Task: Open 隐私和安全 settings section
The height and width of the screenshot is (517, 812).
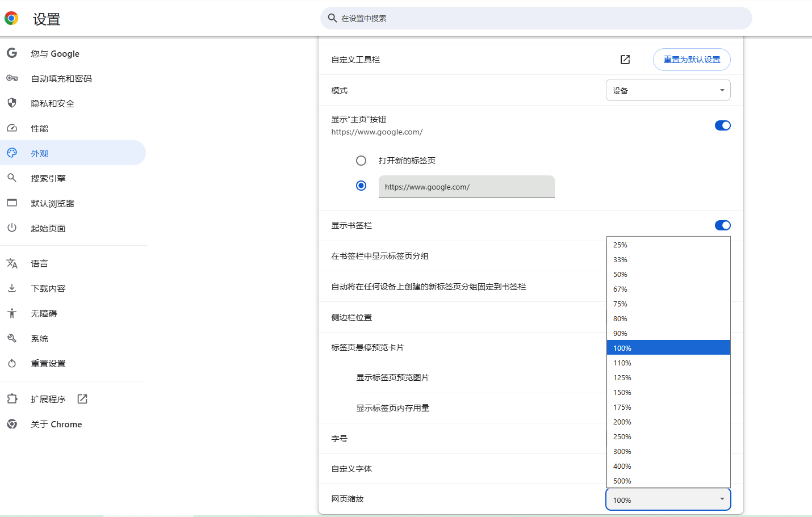Action: (x=73, y=103)
